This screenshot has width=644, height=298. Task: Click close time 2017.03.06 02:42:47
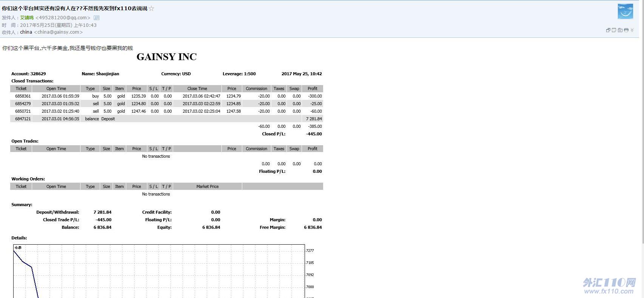click(201, 96)
